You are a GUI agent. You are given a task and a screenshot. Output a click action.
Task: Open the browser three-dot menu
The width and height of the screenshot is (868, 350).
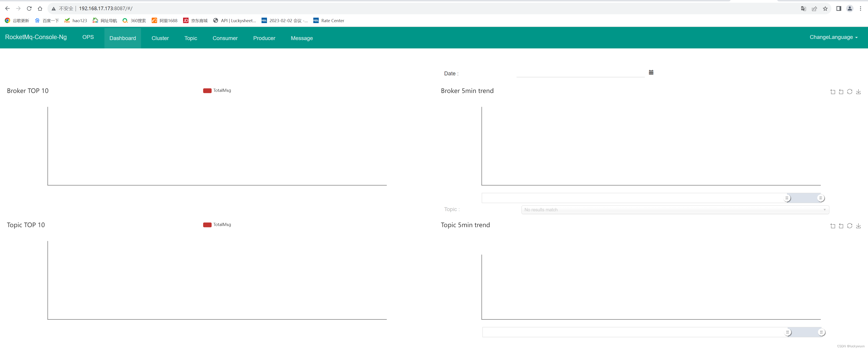tap(860, 8)
